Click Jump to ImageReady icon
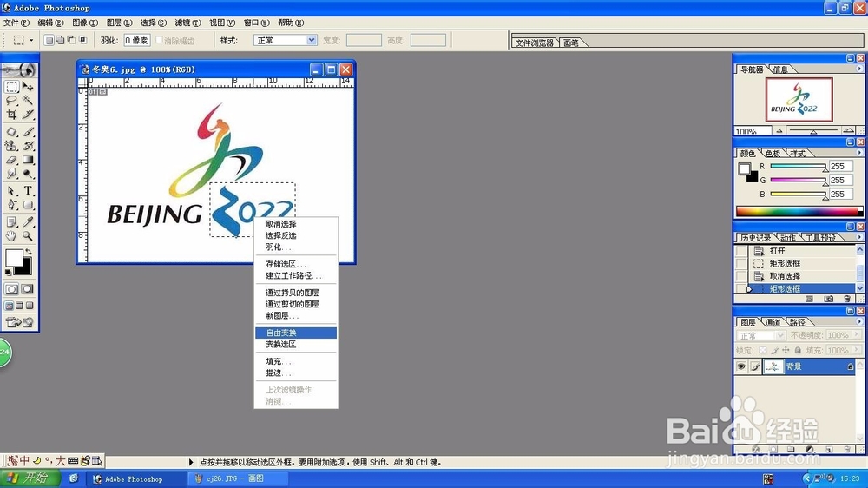This screenshot has height=488, width=868. [x=19, y=322]
